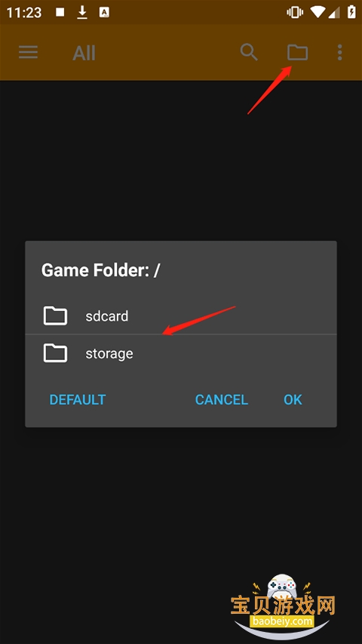Dismiss dialog with CANCEL button

pyautogui.click(x=222, y=399)
